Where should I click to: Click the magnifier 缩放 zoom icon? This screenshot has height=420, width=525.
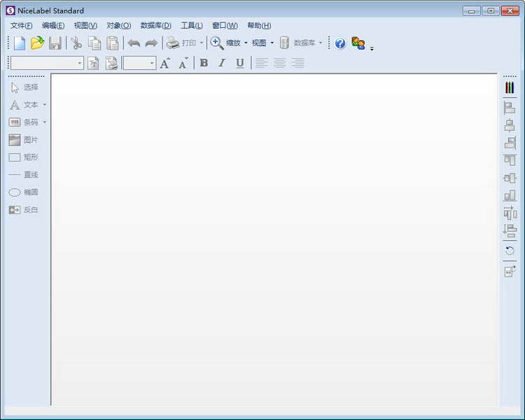[216, 43]
